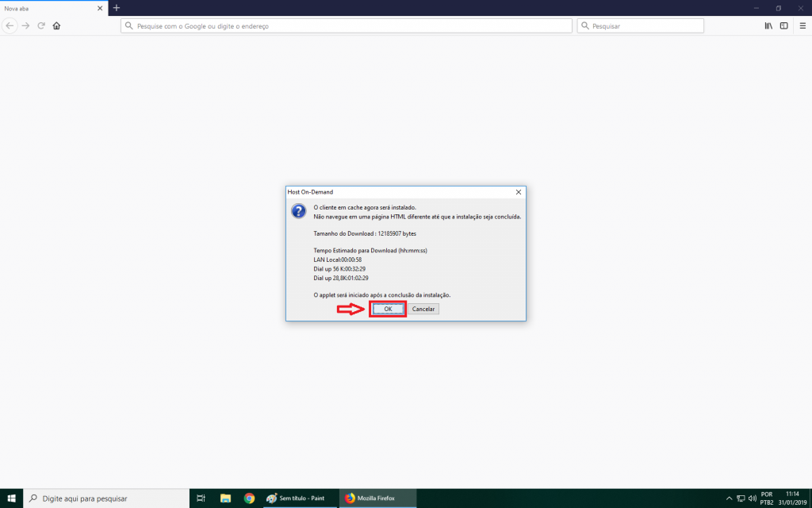Show the Firefox library panel
This screenshot has height=508, width=812.
coord(768,25)
